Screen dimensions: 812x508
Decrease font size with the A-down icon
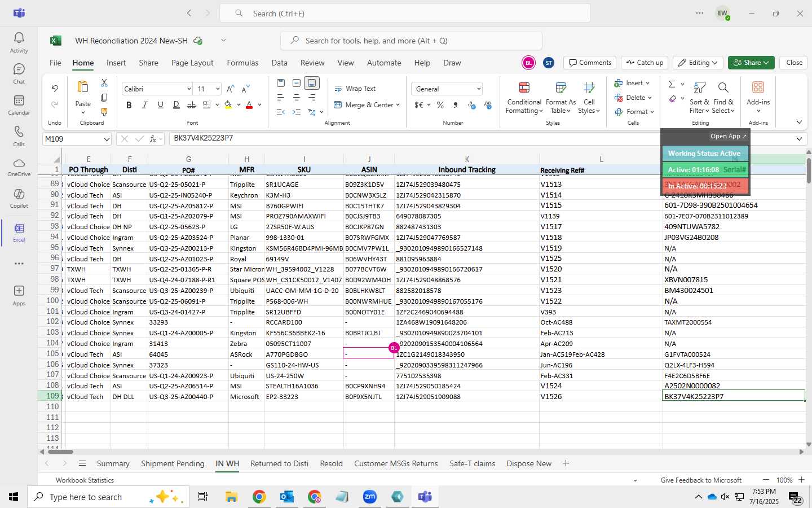[x=245, y=89]
